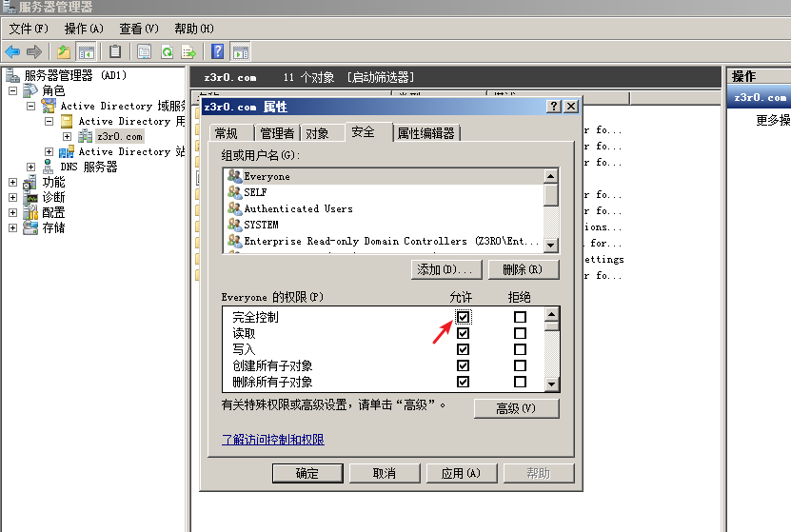Confirm with the 确定 button
The height and width of the screenshot is (532, 791).
coord(307,473)
